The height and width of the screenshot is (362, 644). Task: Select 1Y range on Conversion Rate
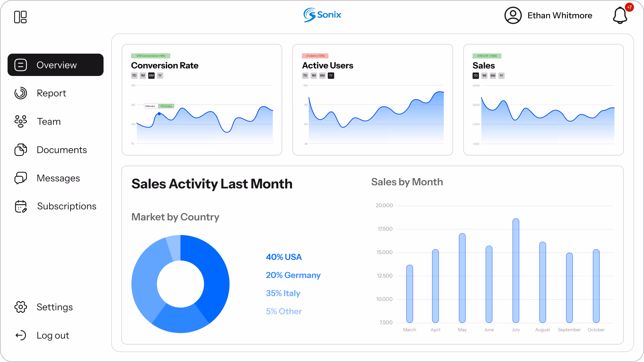(x=160, y=76)
